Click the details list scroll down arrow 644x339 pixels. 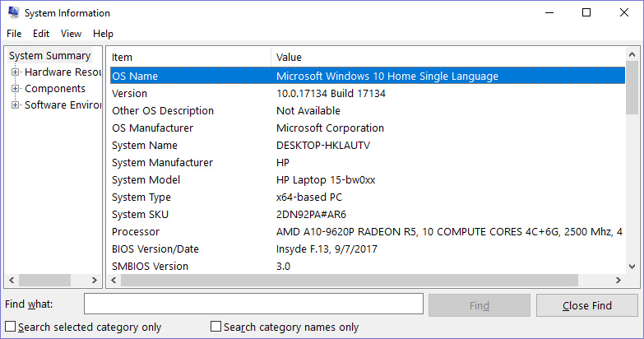click(632, 267)
